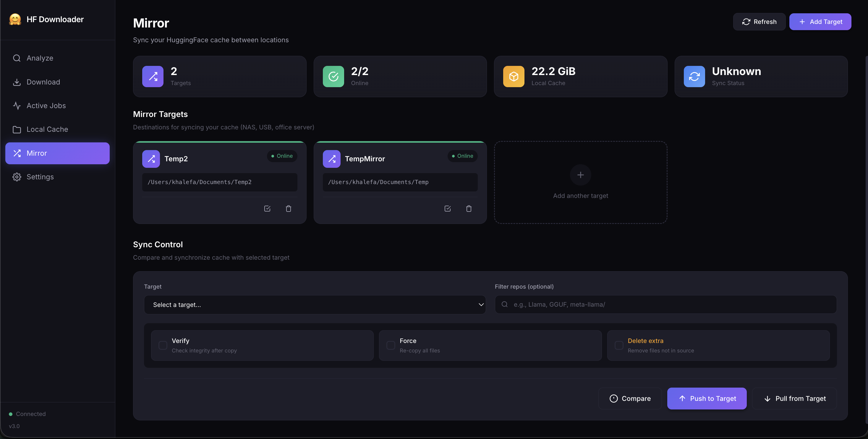Toggle the Delete extra checkbox
Image resolution: width=868 pixels, height=439 pixels.
(619, 345)
